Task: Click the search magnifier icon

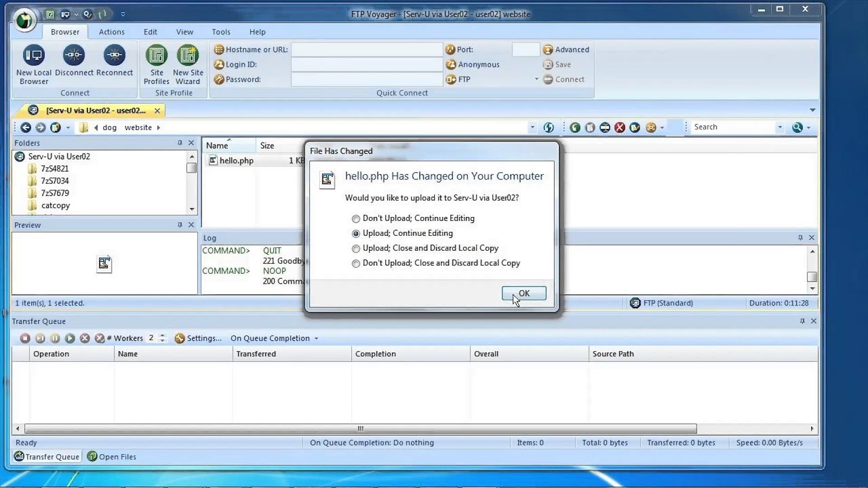Action: pos(797,127)
